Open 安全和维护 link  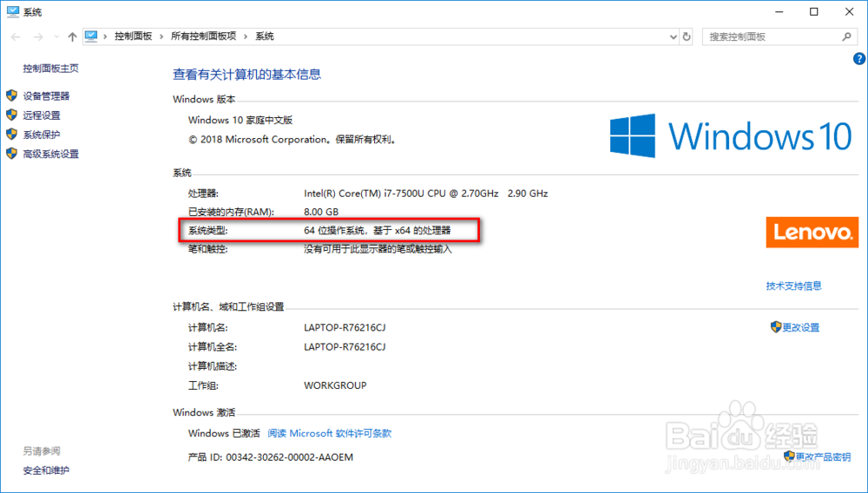click(x=46, y=471)
